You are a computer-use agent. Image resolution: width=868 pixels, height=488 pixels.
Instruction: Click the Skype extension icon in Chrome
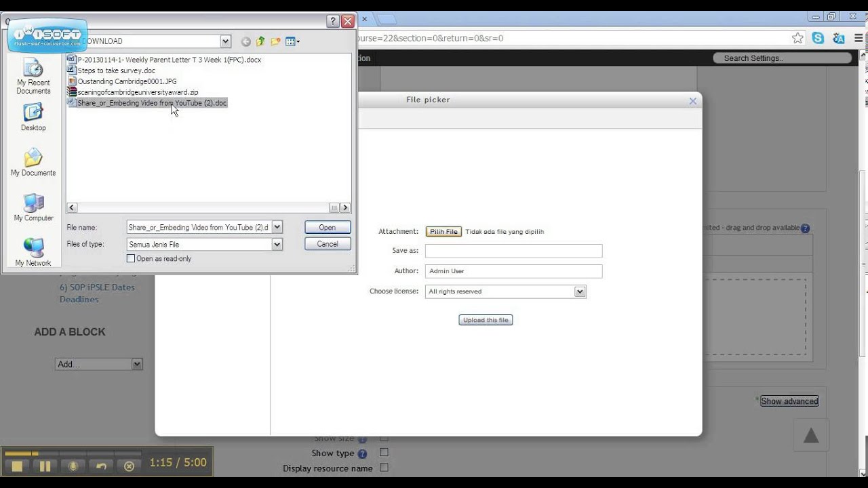pos(818,38)
